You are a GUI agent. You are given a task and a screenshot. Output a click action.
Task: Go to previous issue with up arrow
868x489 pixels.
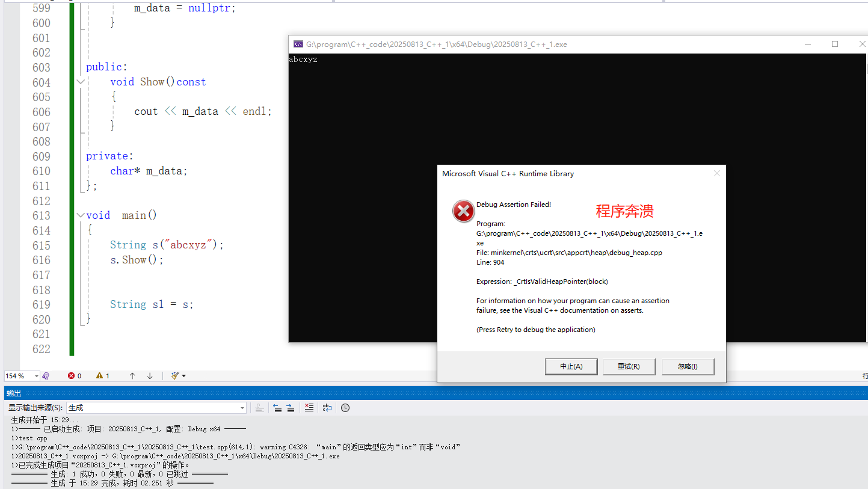pyautogui.click(x=132, y=376)
